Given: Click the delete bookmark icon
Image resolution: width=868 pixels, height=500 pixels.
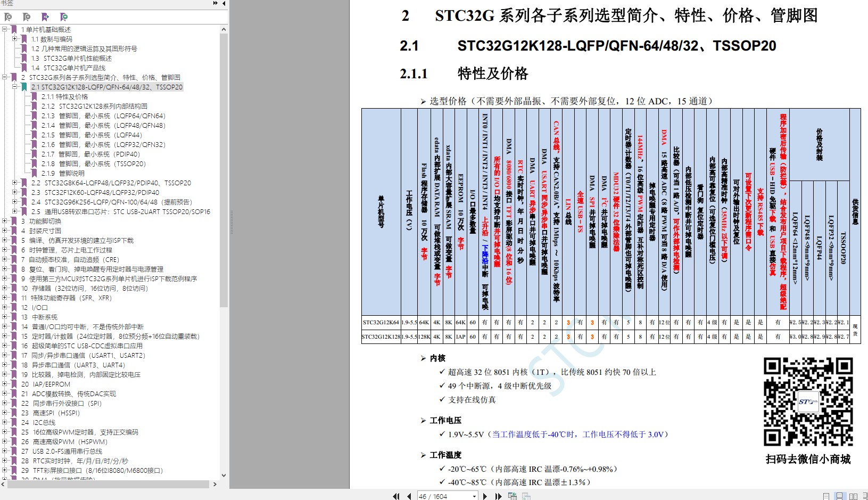Looking at the screenshot, I should pyautogui.click(x=9, y=17).
